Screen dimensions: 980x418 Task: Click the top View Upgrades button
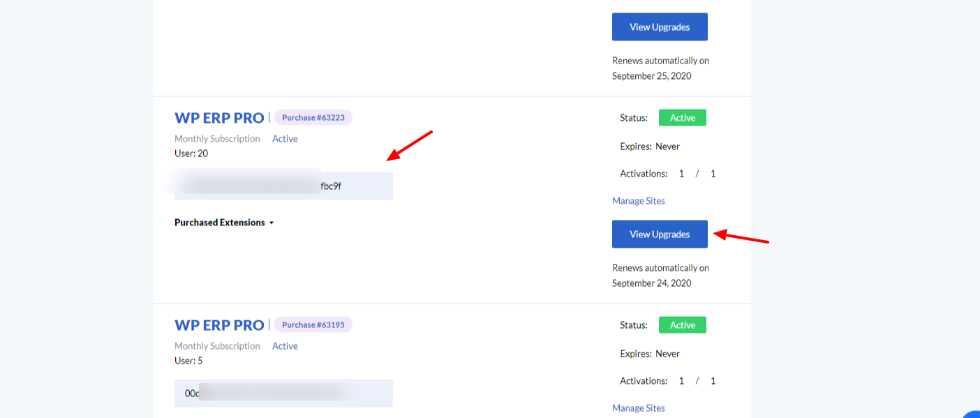tap(659, 27)
